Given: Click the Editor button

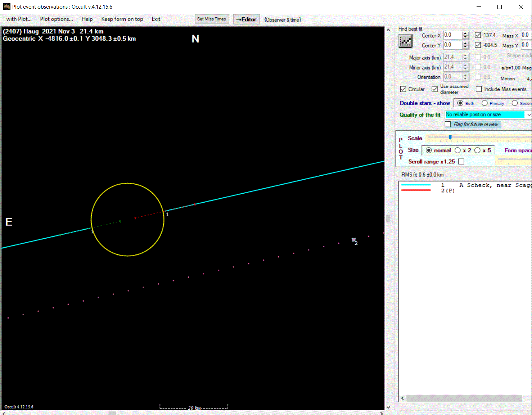Looking at the screenshot, I should [246, 19].
